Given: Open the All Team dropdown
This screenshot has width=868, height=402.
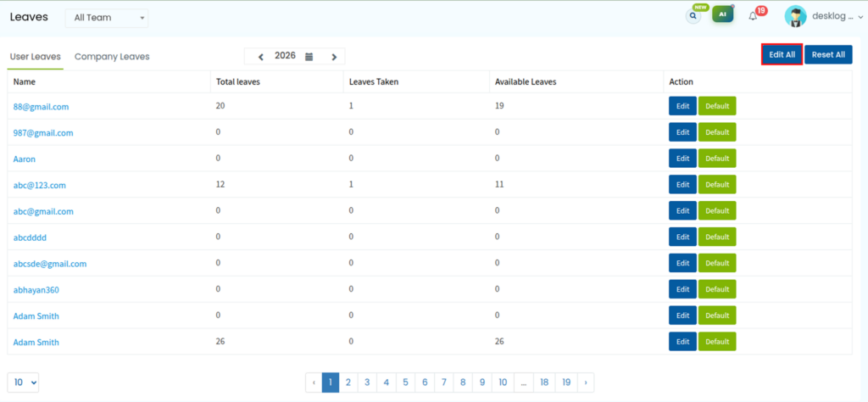Looking at the screenshot, I should coord(107,18).
